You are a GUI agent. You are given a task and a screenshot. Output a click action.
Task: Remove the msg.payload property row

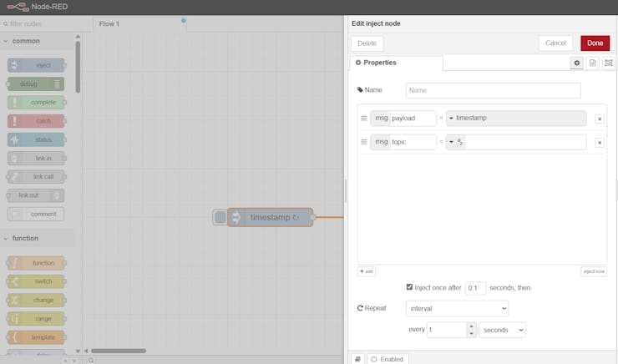click(x=600, y=119)
